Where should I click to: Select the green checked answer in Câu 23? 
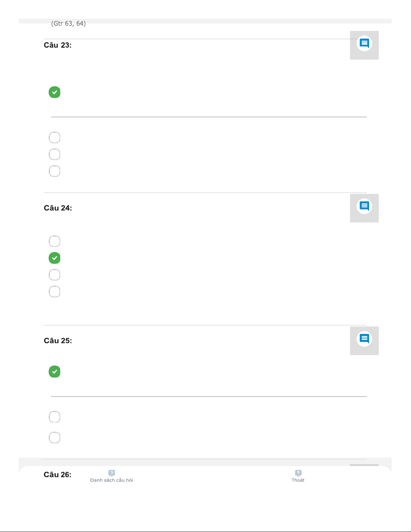pyautogui.click(x=54, y=92)
